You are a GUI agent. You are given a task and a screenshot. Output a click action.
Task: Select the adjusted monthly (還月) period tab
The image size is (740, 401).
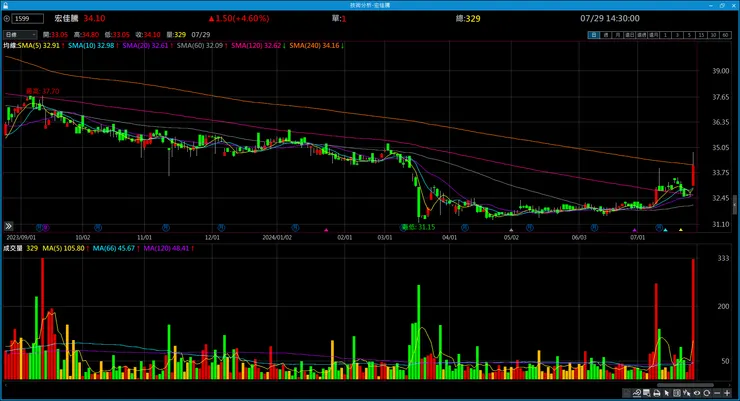[x=653, y=35]
